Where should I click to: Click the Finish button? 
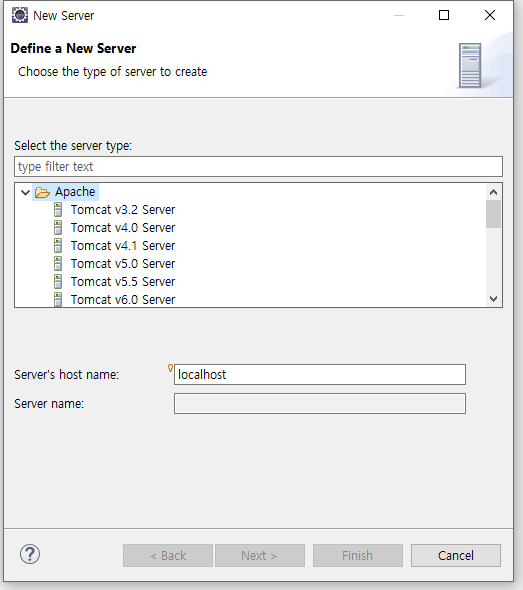(357, 555)
